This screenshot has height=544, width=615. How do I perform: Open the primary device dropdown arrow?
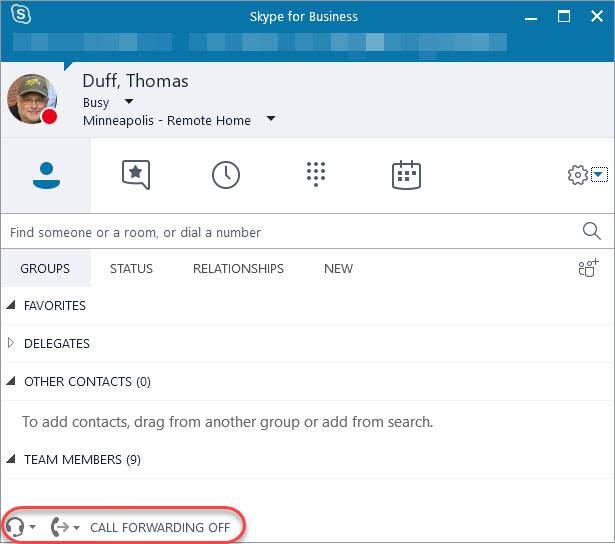click(33, 527)
